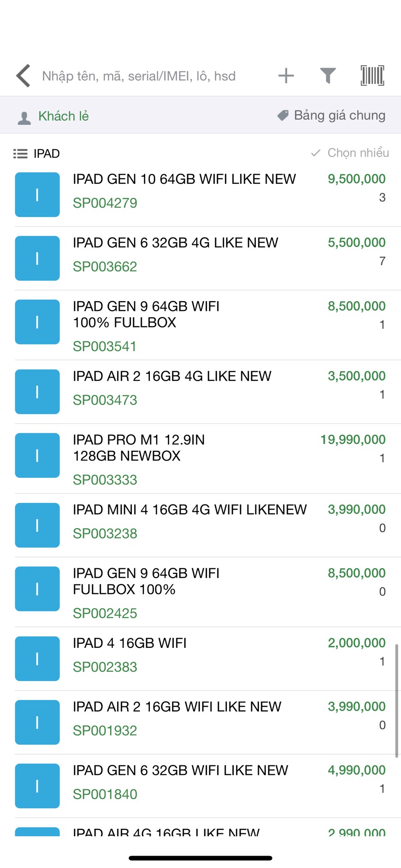Select IPAD AIR 2 16GB 4G LIKE NEW
401x868 pixels.
(x=172, y=376)
